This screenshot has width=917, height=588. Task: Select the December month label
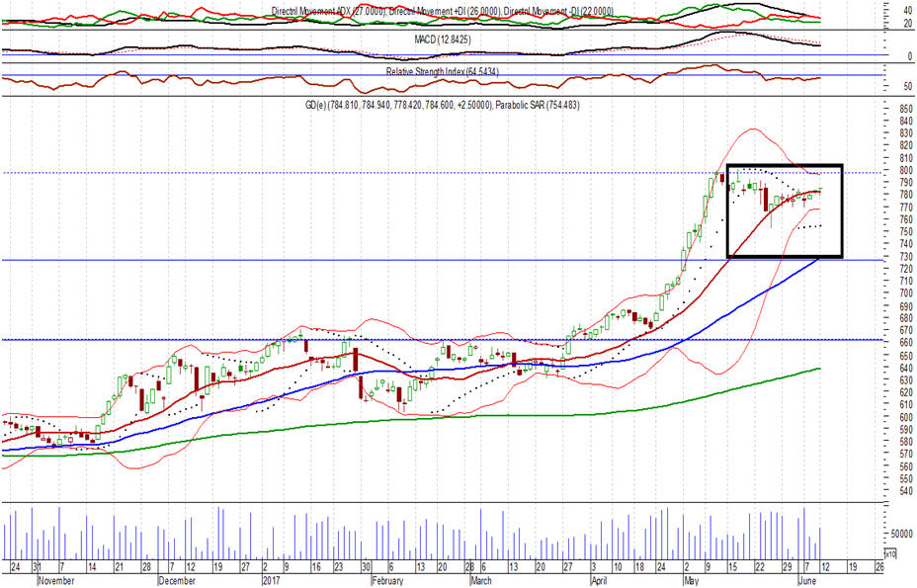pyautogui.click(x=177, y=581)
